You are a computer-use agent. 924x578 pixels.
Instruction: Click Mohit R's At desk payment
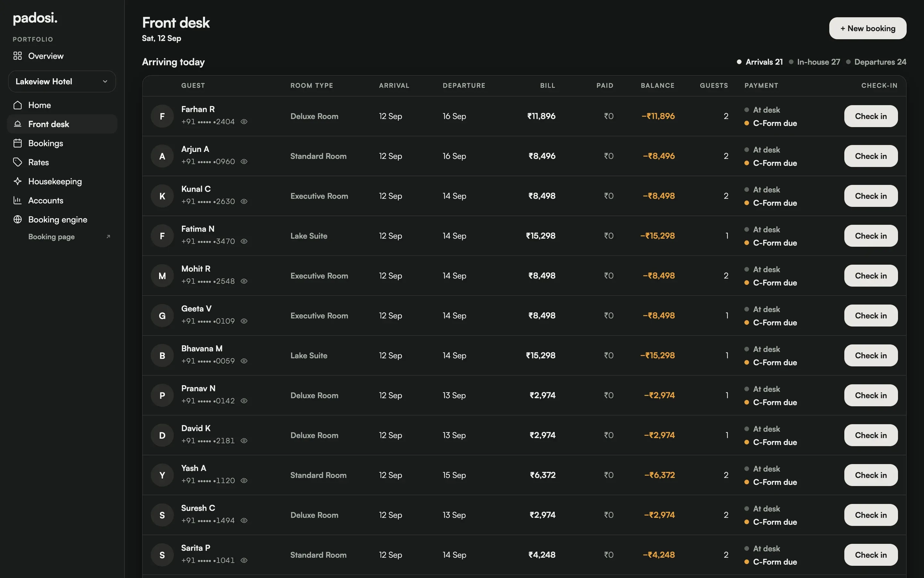762,269
